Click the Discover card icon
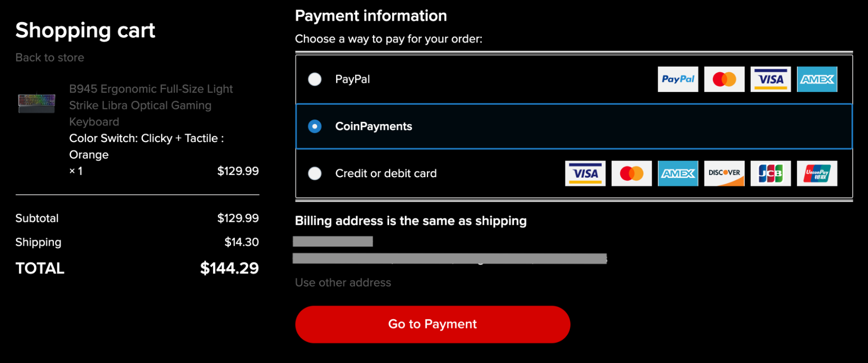 [x=724, y=173]
